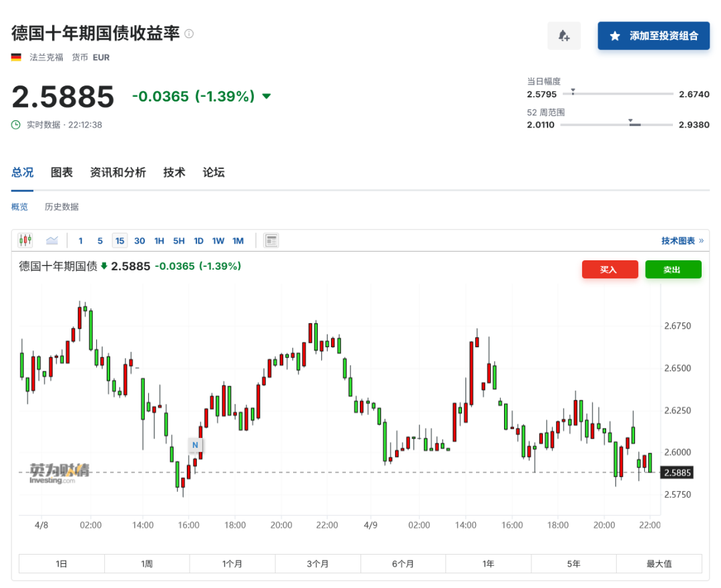Switch to the area chart icon
This screenshot has height=588, width=721.
[x=52, y=240]
